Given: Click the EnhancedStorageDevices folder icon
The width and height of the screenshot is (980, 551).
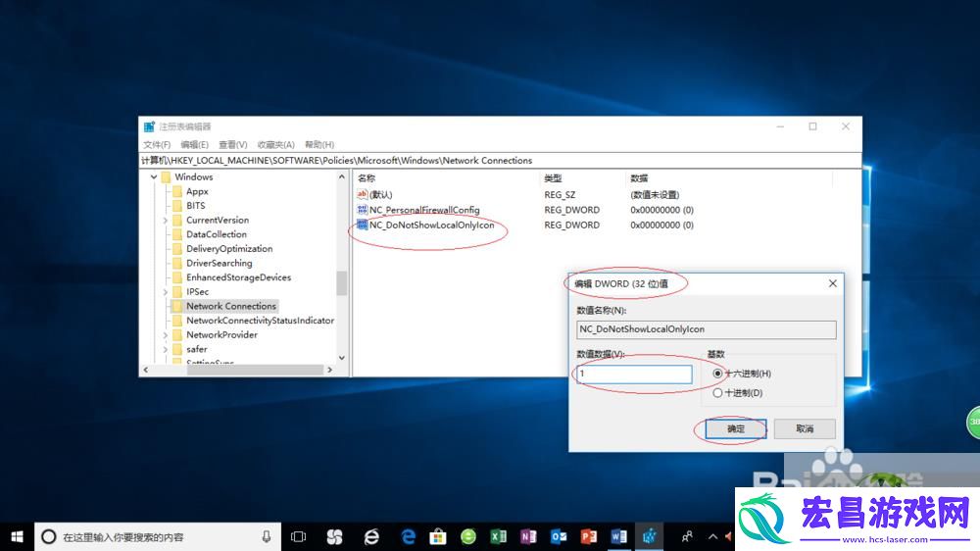Looking at the screenshot, I should pos(177,277).
